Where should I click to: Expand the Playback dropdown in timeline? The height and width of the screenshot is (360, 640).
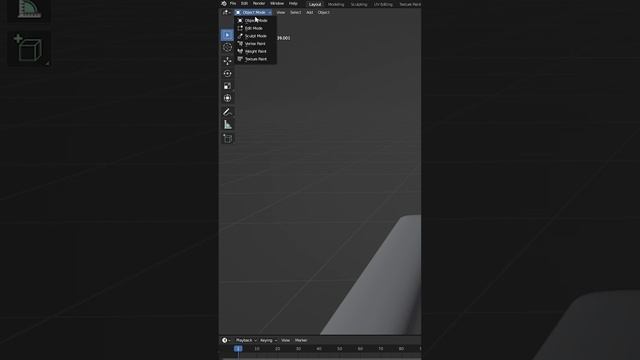(x=246, y=340)
